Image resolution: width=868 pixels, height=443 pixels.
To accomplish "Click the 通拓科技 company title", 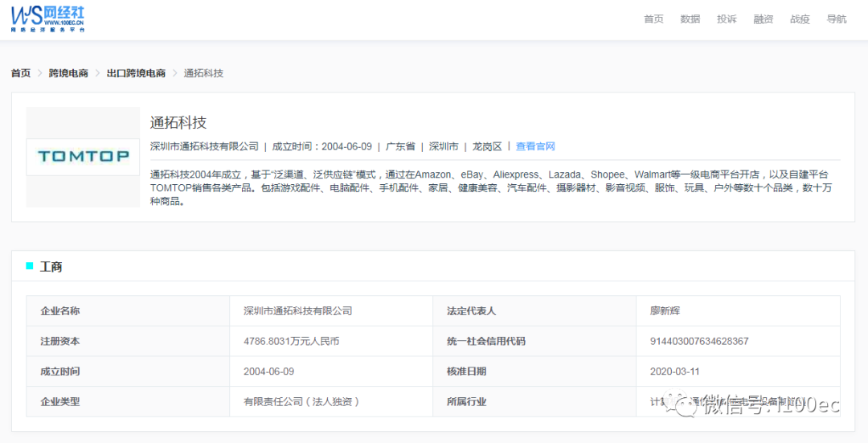I will tap(178, 122).
